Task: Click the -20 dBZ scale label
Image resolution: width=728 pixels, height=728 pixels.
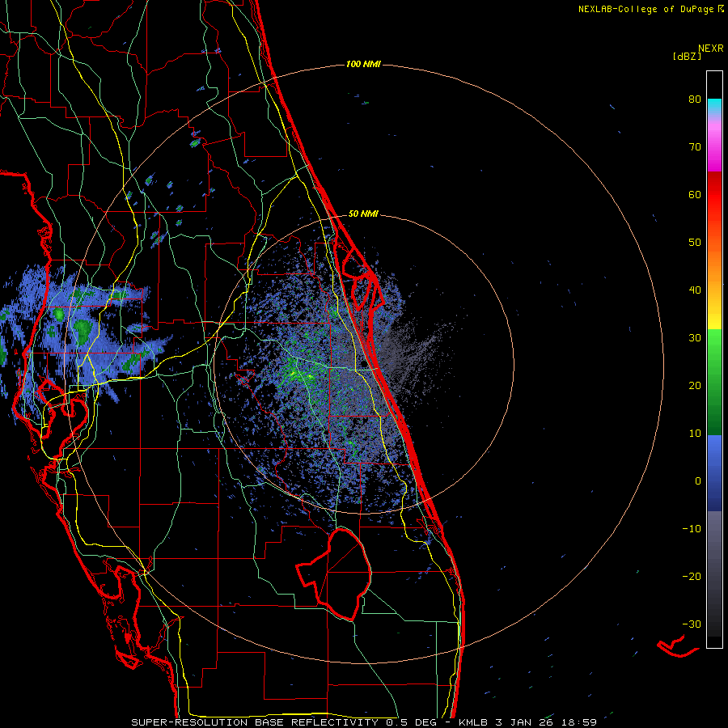Action: click(x=692, y=577)
